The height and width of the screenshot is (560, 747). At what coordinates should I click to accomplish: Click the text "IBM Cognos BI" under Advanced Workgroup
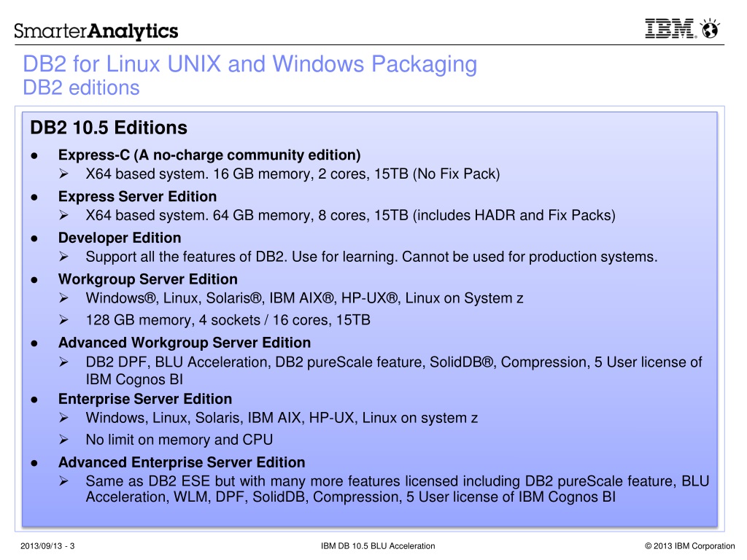pyautogui.click(x=134, y=379)
